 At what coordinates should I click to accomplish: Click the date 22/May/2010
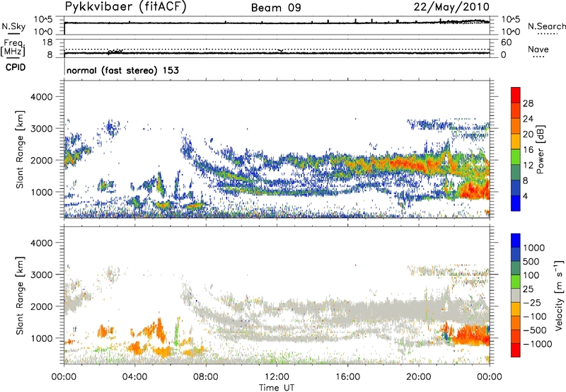(x=451, y=7)
